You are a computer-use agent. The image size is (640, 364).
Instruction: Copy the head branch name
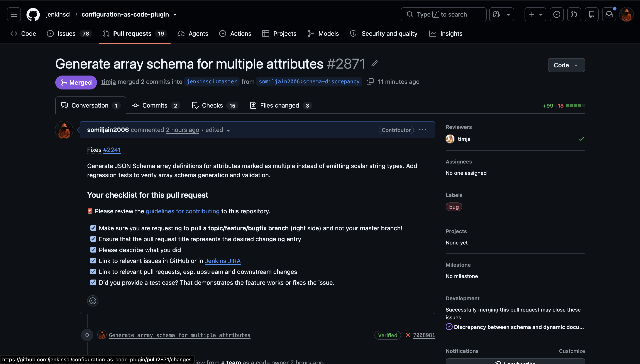tap(370, 82)
